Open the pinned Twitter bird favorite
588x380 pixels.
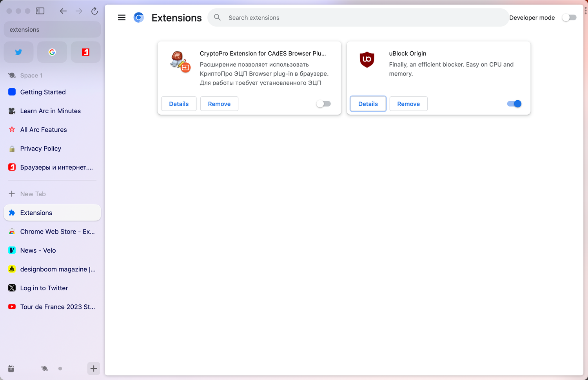point(18,52)
